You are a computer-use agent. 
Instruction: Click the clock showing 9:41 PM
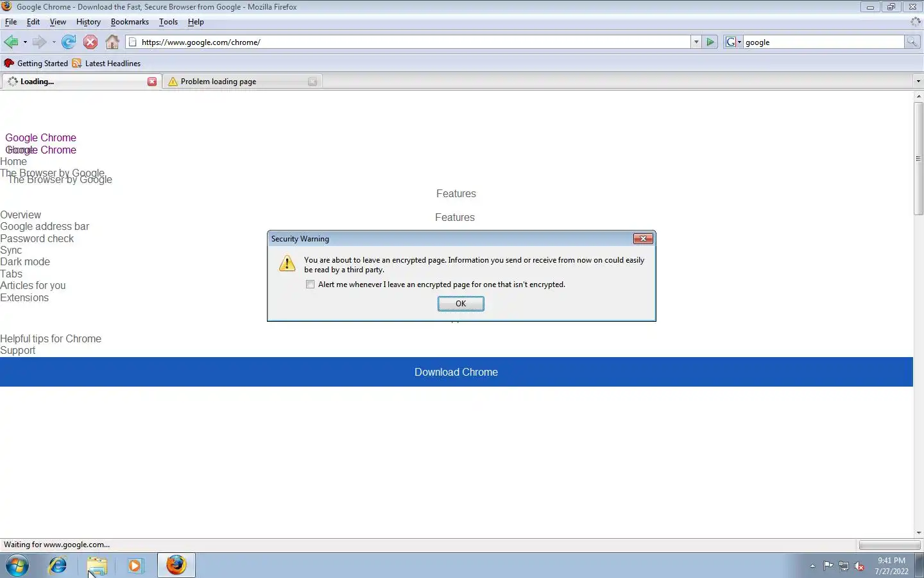(891, 561)
